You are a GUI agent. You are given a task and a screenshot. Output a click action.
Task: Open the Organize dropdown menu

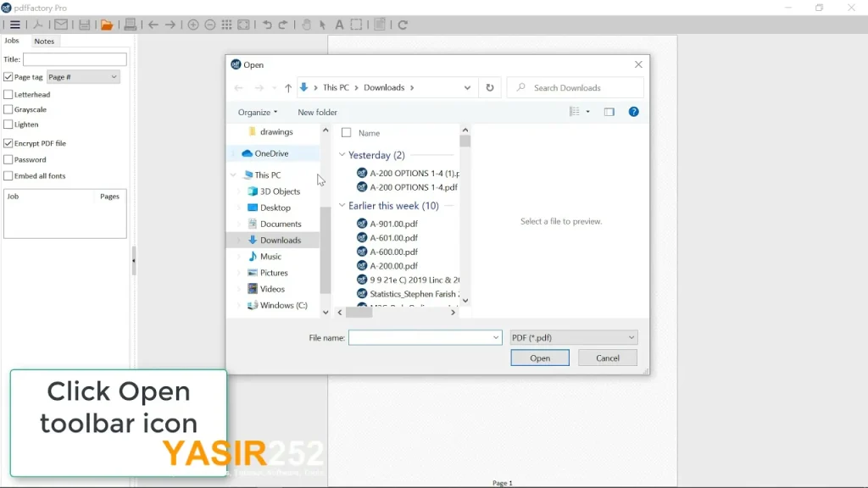258,113
